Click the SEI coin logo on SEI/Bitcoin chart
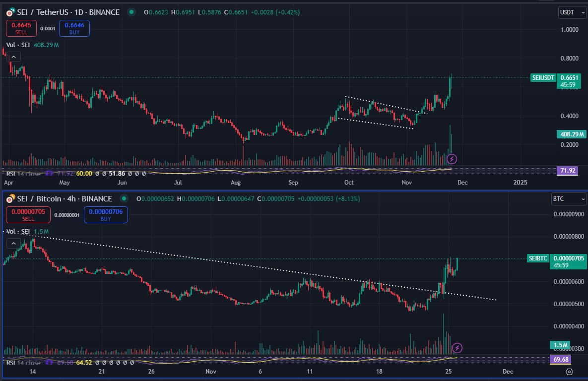 (x=10, y=198)
